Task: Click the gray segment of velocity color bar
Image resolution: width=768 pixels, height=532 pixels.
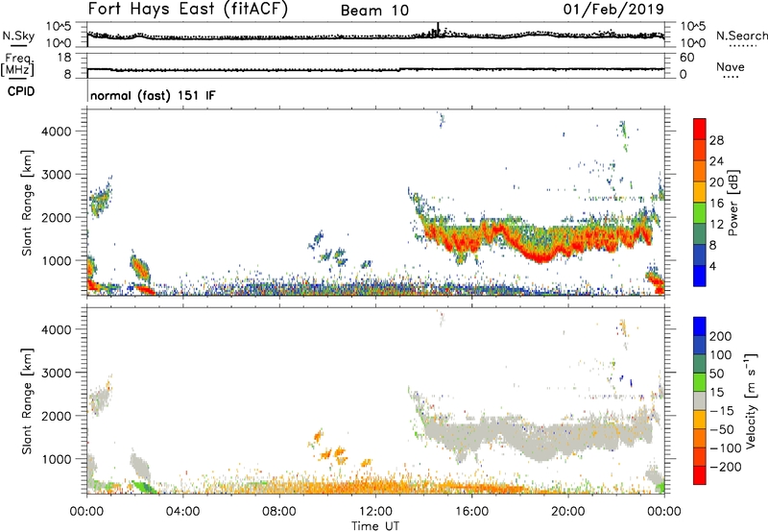Action: point(700,400)
